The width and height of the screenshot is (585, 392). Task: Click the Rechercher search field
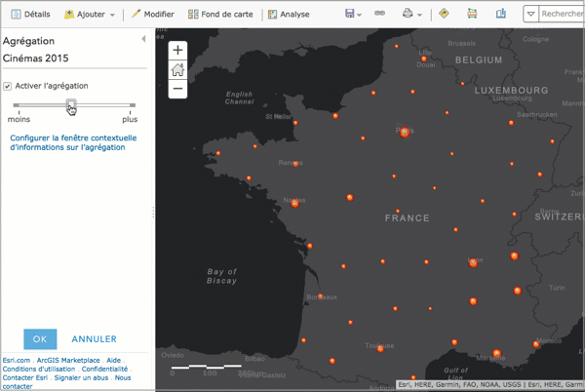[562, 14]
